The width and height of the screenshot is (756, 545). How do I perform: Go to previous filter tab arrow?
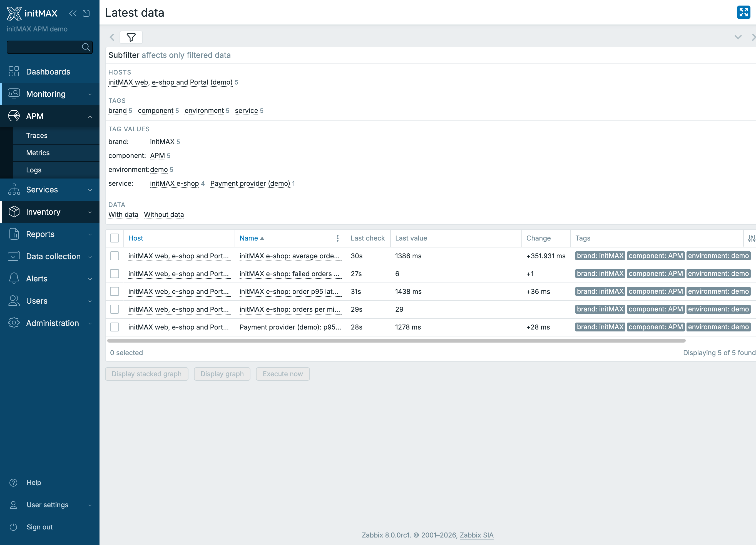[x=112, y=37]
